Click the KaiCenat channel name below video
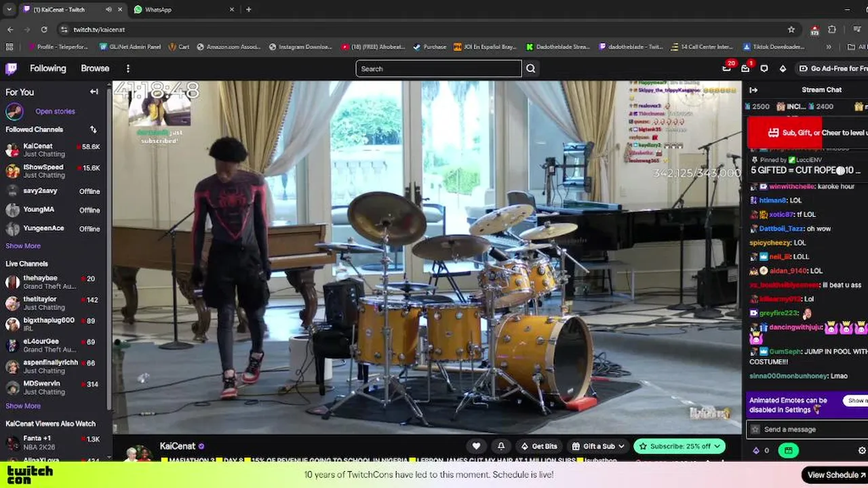The width and height of the screenshot is (868, 488). click(178, 446)
